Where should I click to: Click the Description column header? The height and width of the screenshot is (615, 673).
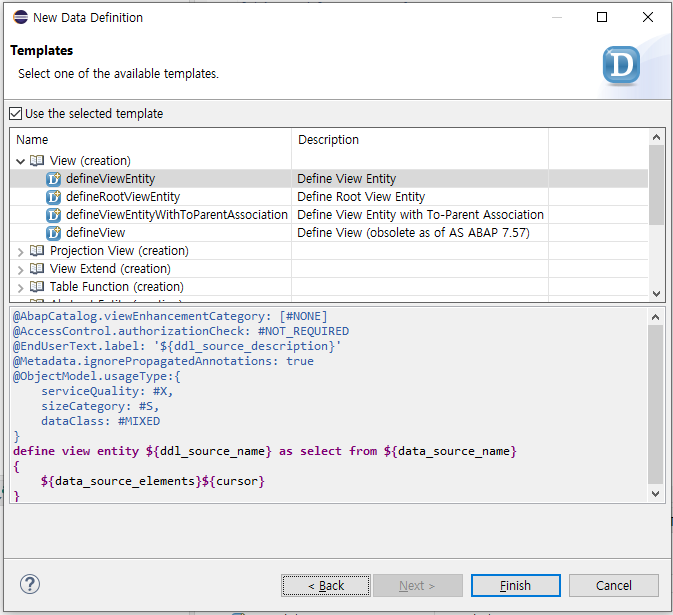(420, 140)
